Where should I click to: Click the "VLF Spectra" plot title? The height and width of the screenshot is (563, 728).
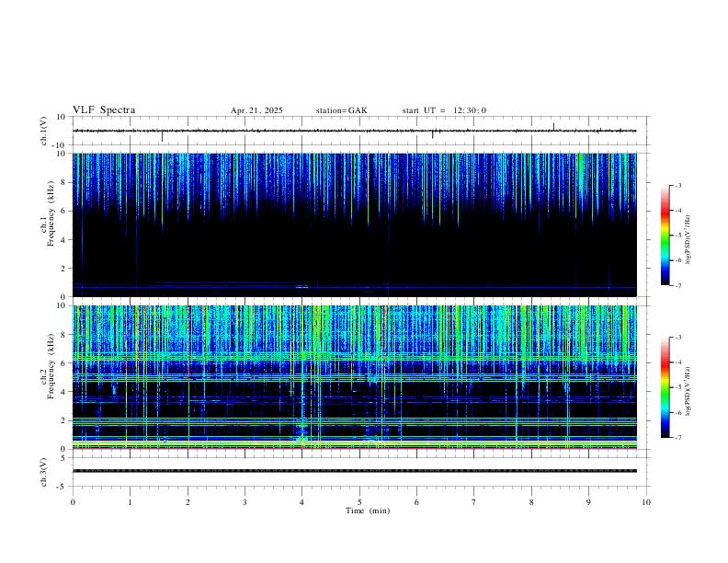(x=104, y=110)
